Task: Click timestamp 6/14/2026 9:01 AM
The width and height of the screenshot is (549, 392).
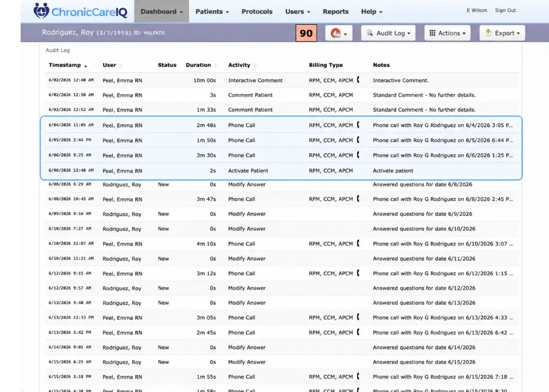Action: point(70,347)
